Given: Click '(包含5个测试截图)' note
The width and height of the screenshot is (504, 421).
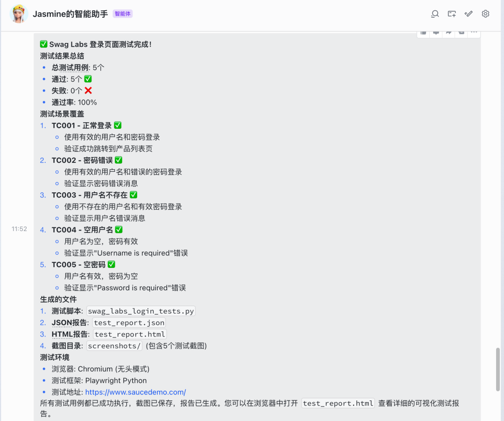Looking at the screenshot, I should [x=176, y=346].
